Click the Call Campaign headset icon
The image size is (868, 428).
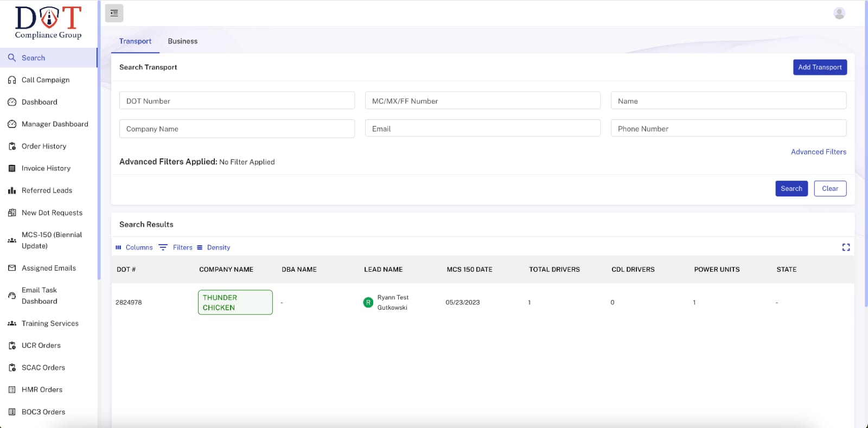click(12, 80)
